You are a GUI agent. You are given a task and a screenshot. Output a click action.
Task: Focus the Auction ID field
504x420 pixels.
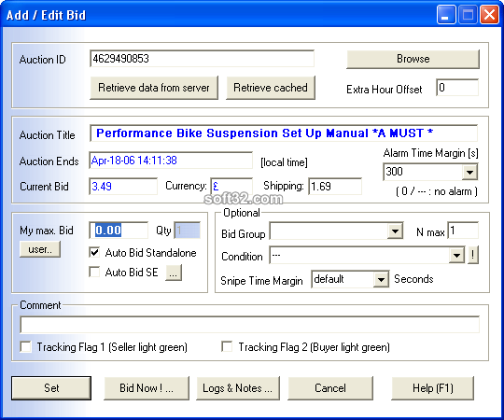[202, 59]
